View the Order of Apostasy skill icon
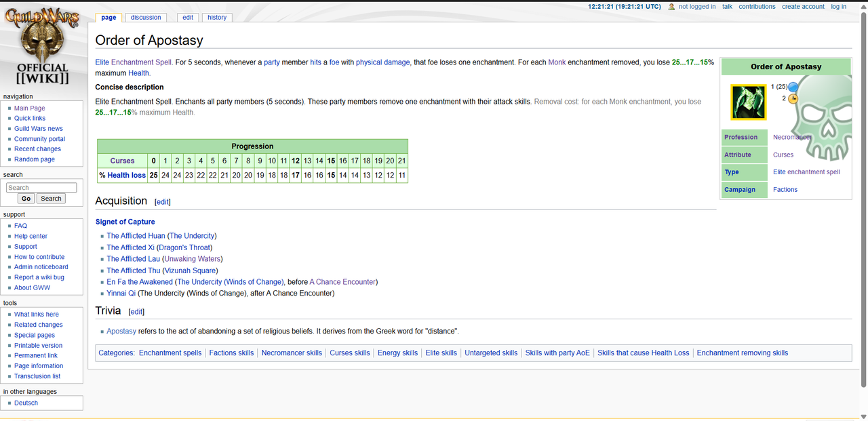This screenshot has height=421, width=868. [x=748, y=102]
